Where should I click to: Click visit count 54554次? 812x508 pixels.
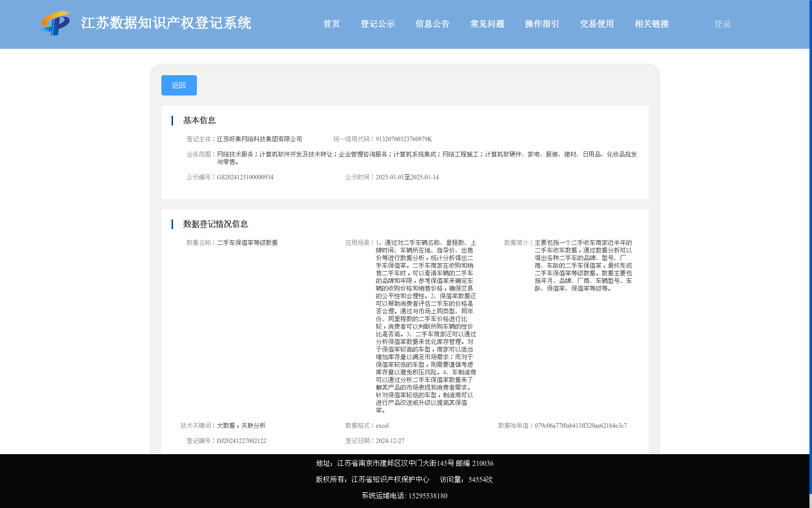(x=481, y=480)
